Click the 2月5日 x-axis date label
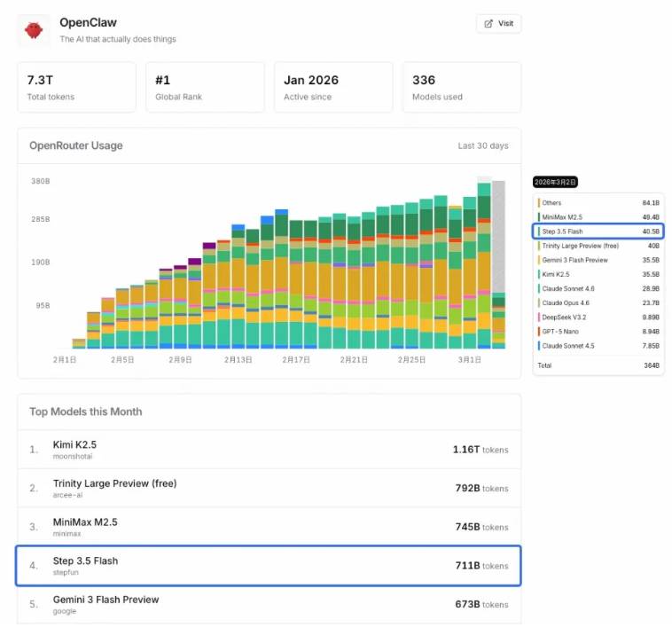 [122, 360]
